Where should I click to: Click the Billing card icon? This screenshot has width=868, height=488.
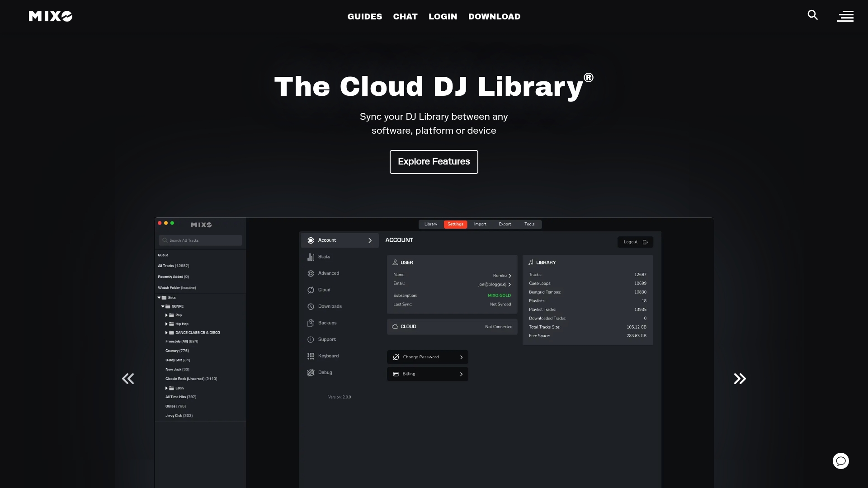coord(396,374)
